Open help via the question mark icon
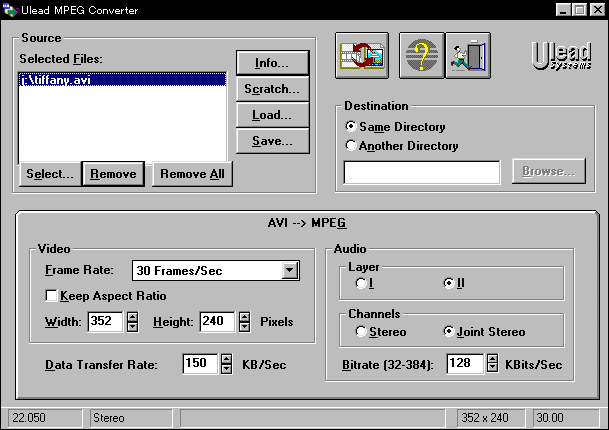The width and height of the screenshot is (609, 430). click(x=421, y=56)
